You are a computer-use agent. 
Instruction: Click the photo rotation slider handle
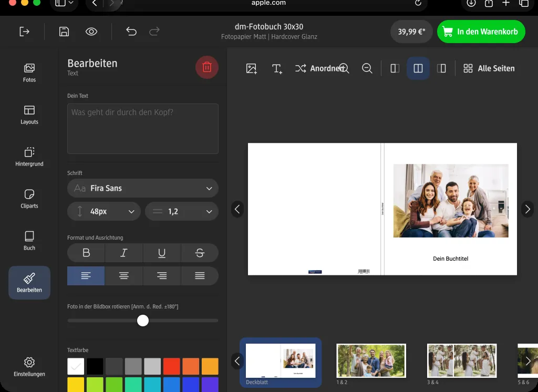pyautogui.click(x=143, y=321)
